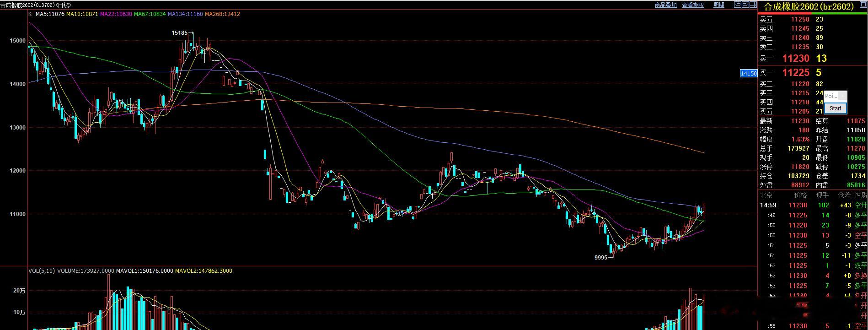Click 最高 value 11270
Viewport: 868px width, 330px height.
tap(856, 149)
